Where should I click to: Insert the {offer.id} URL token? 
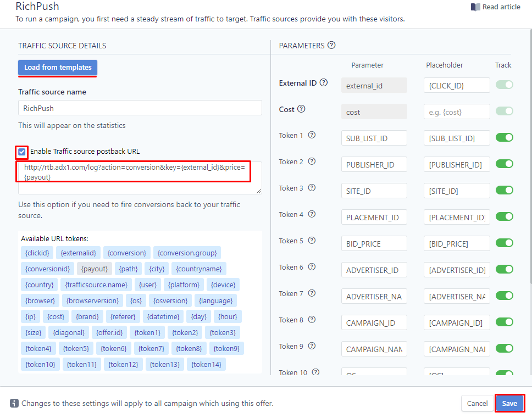[x=109, y=332]
